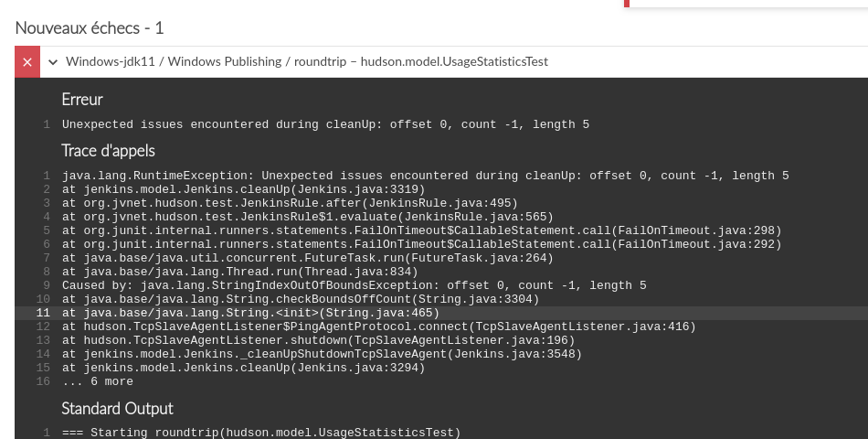868x439 pixels.
Task: Click the error message under Erreur
Action: pyautogui.click(x=325, y=124)
